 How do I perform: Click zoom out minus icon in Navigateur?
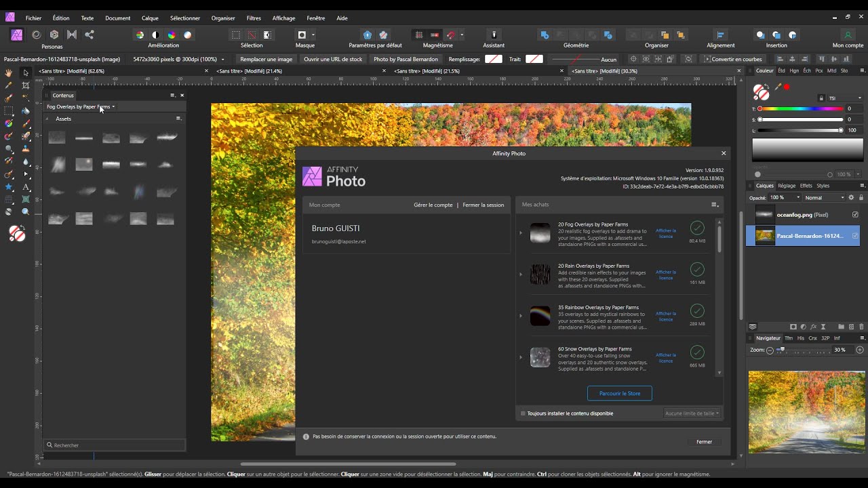pos(770,350)
